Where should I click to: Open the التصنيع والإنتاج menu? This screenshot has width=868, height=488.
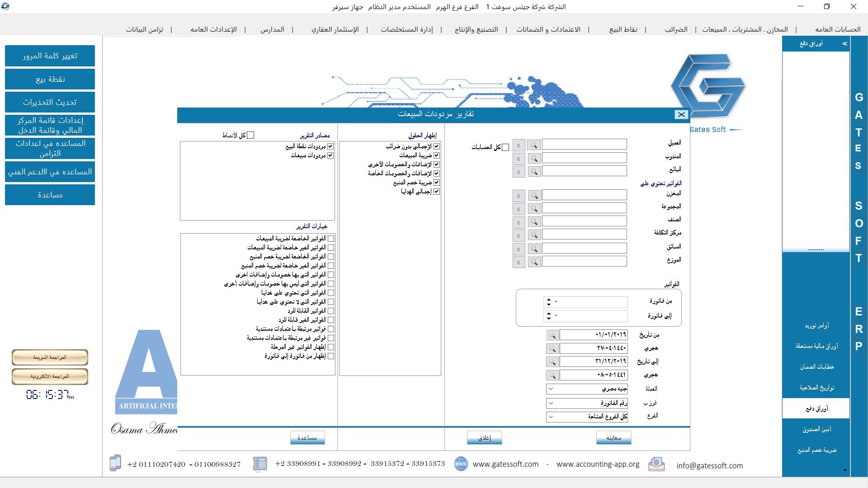click(476, 29)
